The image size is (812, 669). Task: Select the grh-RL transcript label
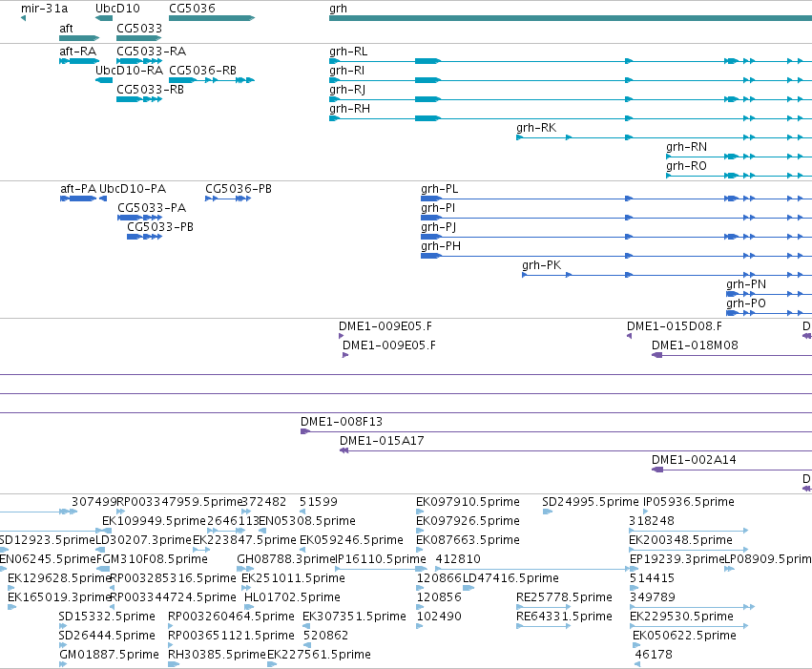coord(348,52)
